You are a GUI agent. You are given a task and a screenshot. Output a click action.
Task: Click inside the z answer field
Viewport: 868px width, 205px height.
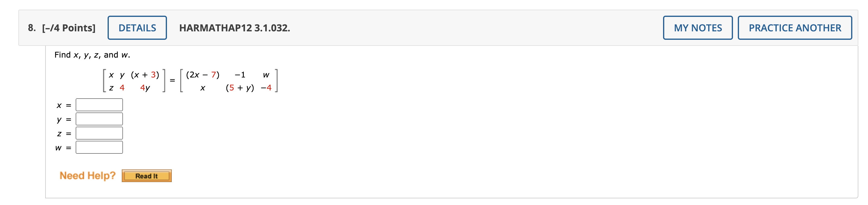point(99,133)
